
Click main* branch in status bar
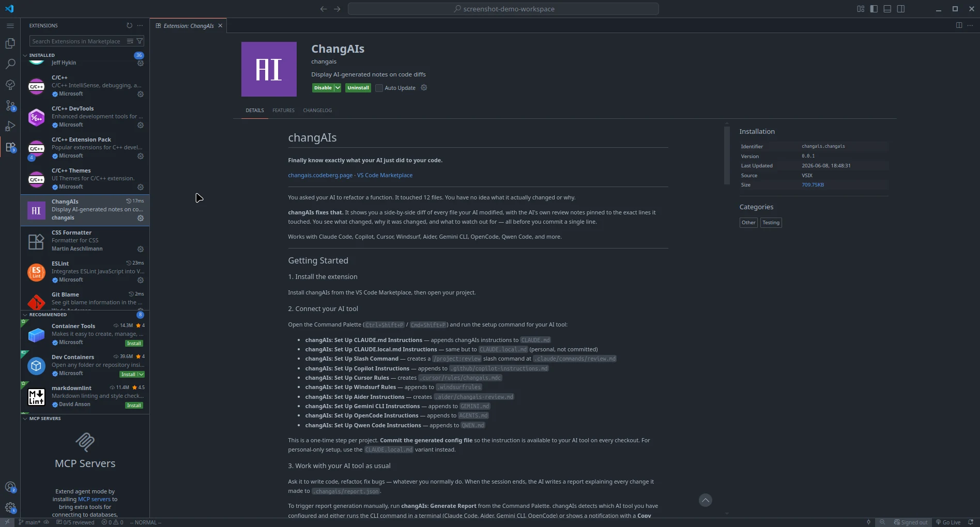tap(29, 522)
